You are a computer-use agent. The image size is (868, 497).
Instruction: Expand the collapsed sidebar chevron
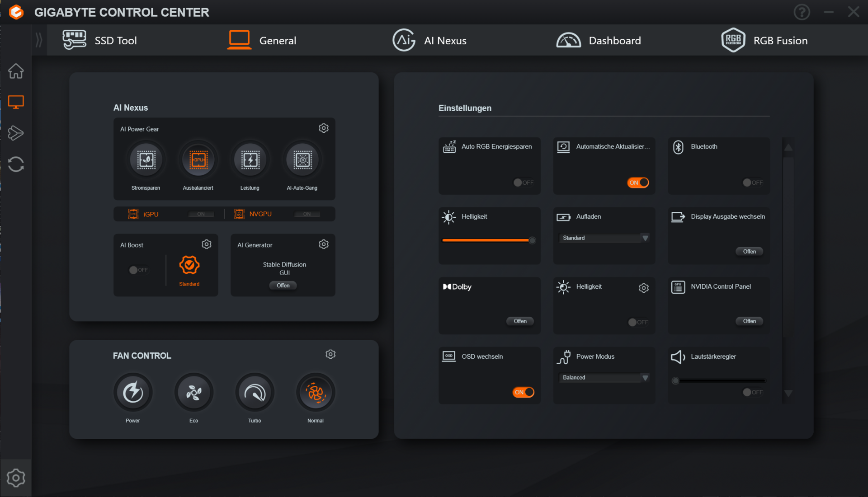[x=39, y=40]
